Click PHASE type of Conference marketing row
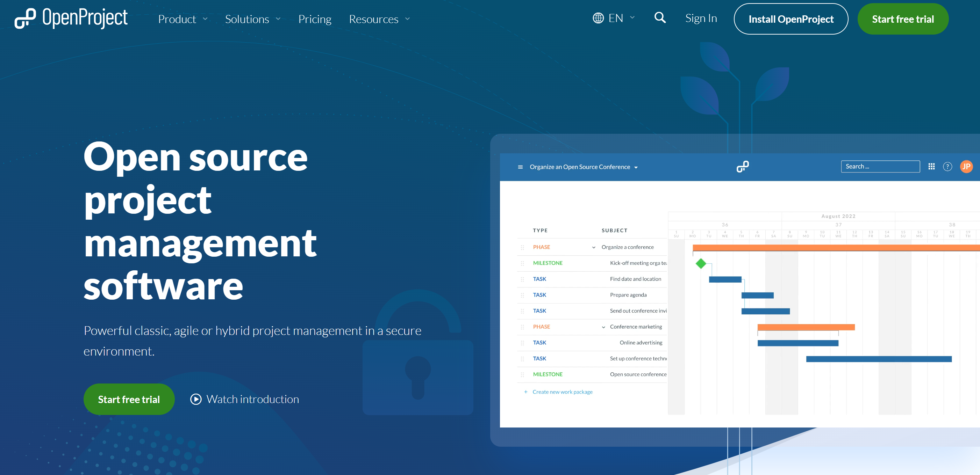980x475 pixels. [x=541, y=327]
